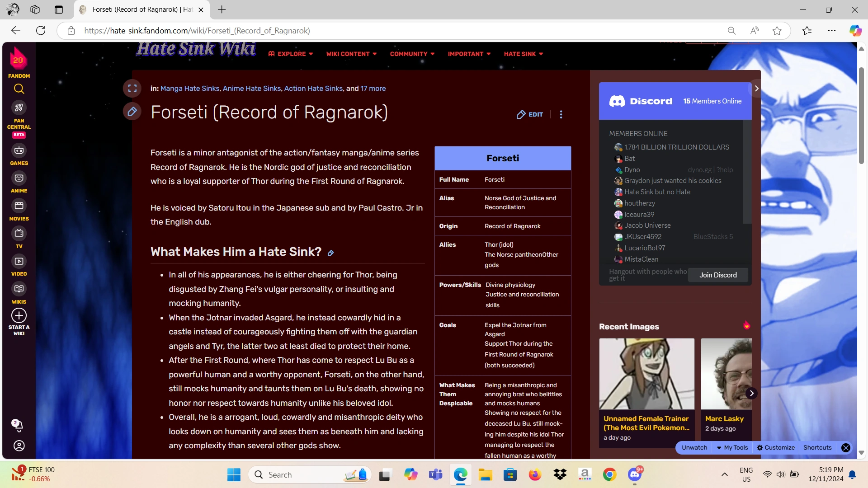
Task: Click Unnamed Female Trainer image thumbnail
Action: coord(646,374)
